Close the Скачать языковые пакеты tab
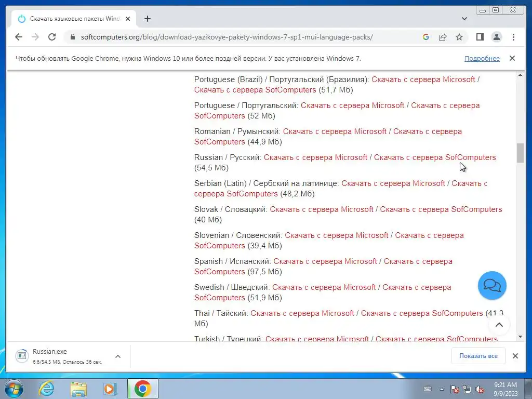 tap(128, 19)
